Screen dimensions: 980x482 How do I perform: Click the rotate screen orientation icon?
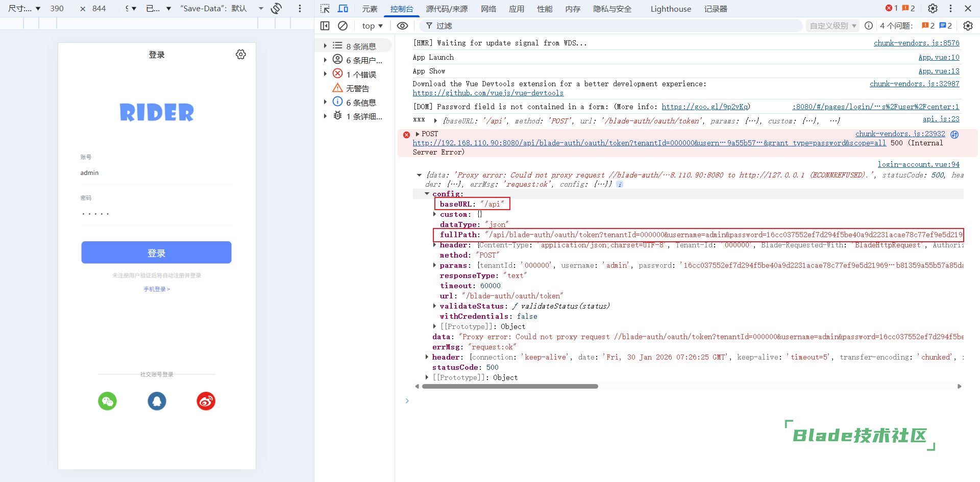pyautogui.click(x=277, y=9)
